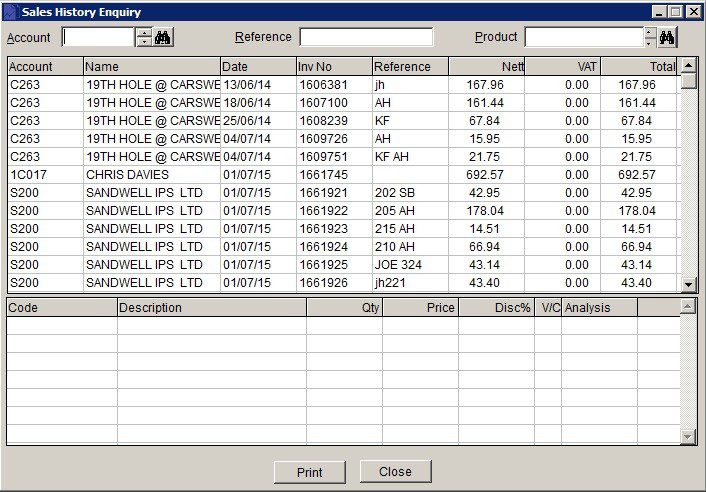This screenshot has width=706, height=492.
Task: Click the Price column header
Action: (421, 308)
